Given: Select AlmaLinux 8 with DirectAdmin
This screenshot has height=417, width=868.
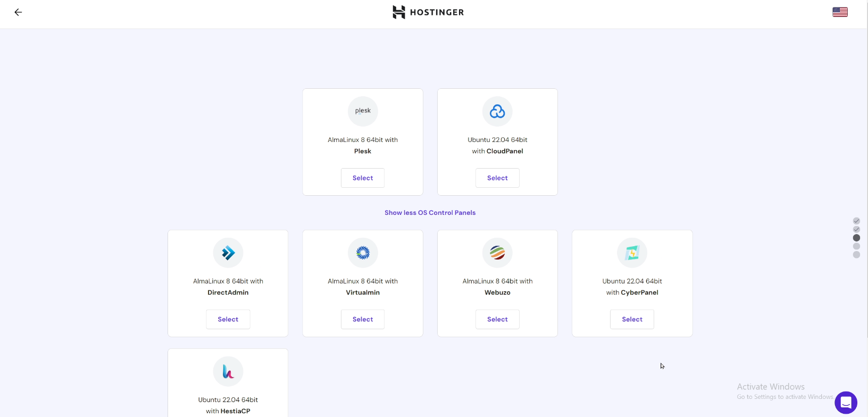Looking at the screenshot, I should click(228, 320).
